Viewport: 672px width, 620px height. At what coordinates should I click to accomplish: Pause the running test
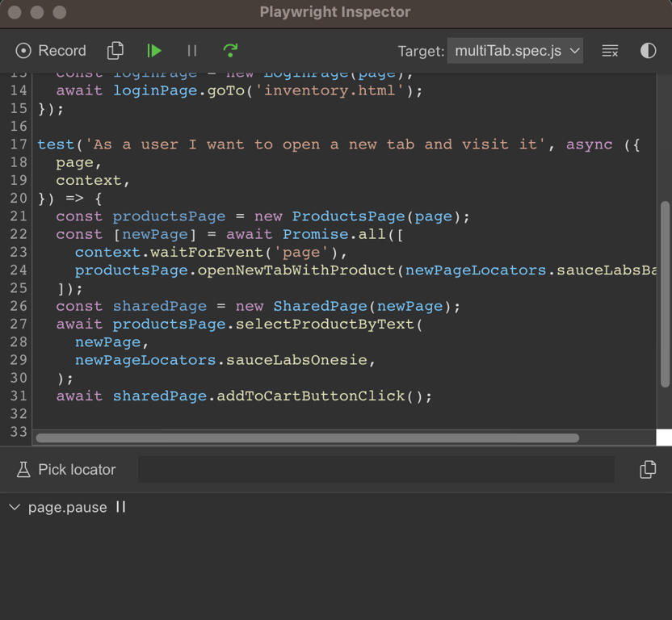[x=191, y=50]
